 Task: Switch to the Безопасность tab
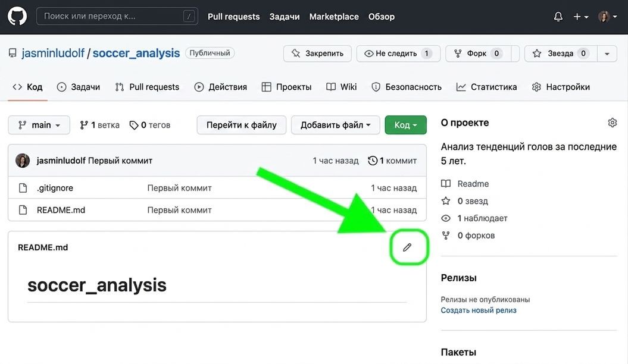tap(407, 87)
